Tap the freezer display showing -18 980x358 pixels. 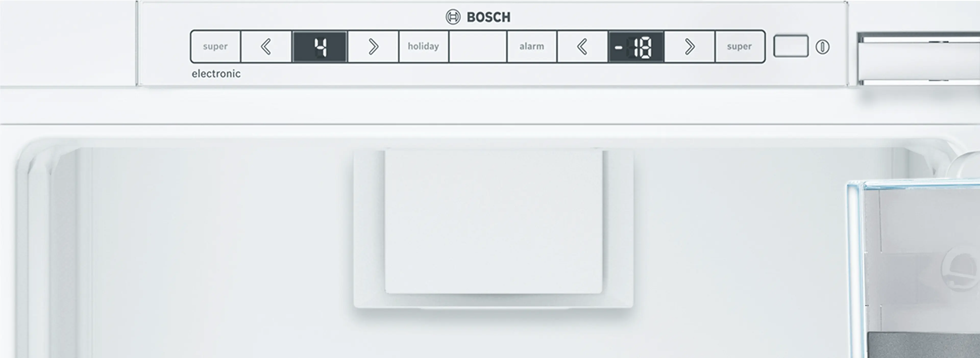click(636, 47)
